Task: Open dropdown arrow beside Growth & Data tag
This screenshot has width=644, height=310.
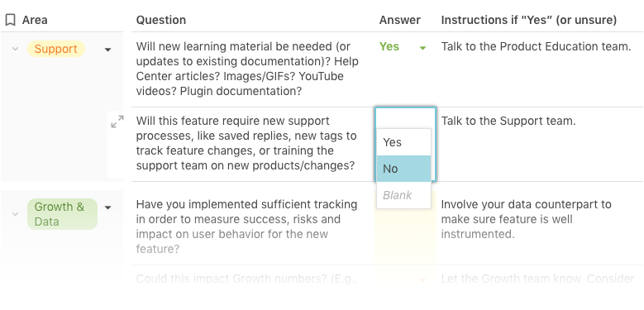Action: coord(107,207)
